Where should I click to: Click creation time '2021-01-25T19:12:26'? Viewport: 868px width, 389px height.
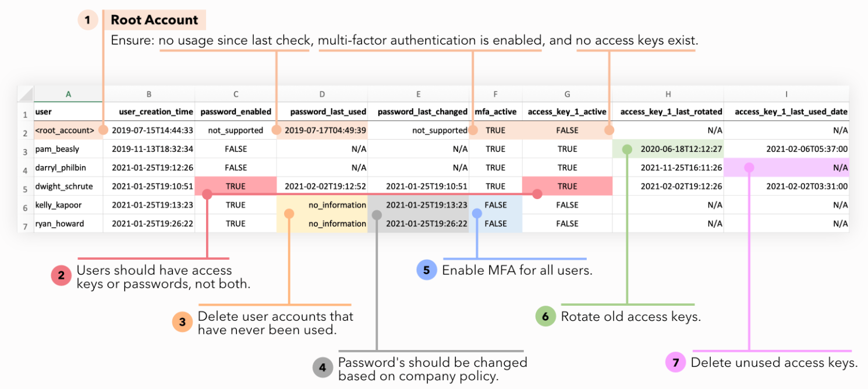point(149,168)
